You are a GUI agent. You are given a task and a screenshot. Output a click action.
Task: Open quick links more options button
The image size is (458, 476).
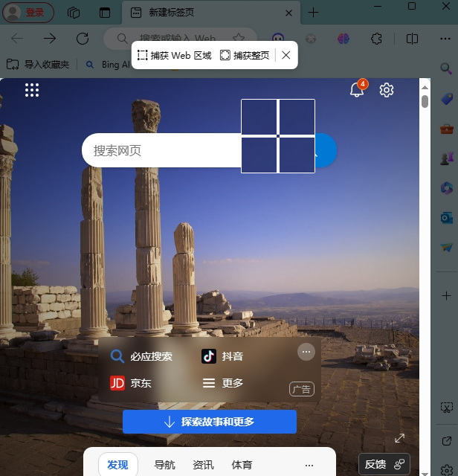point(306,352)
